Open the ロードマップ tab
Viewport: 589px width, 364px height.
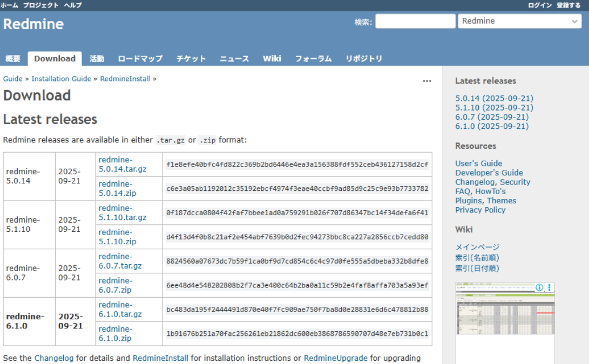click(140, 58)
